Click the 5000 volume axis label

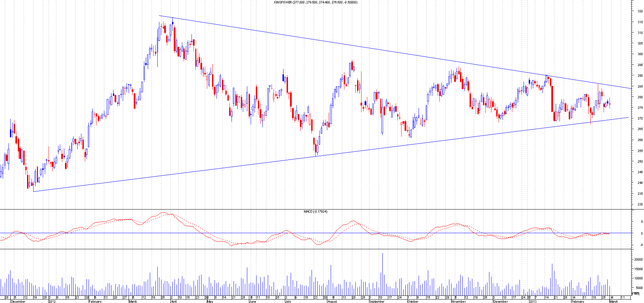(x=638, y=288)
